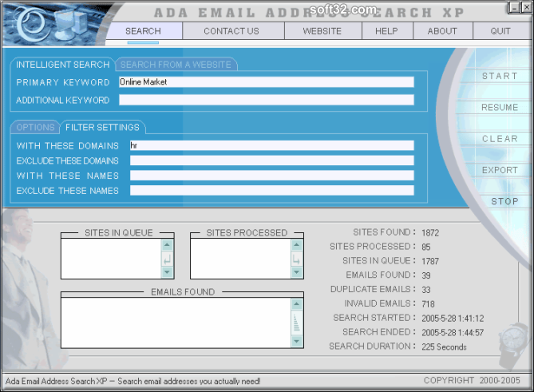Minimize the application window

514,7
